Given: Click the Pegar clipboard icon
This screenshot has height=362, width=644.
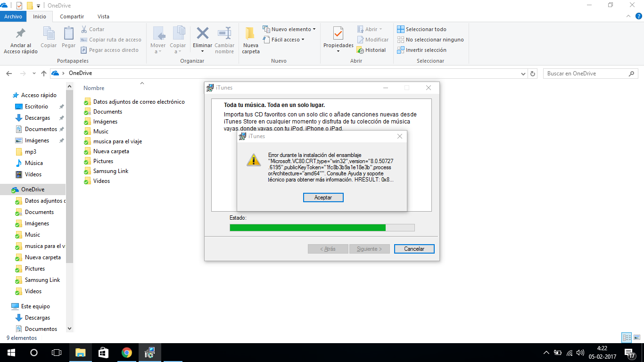Looking at the screenshot, I should point(68,37).
